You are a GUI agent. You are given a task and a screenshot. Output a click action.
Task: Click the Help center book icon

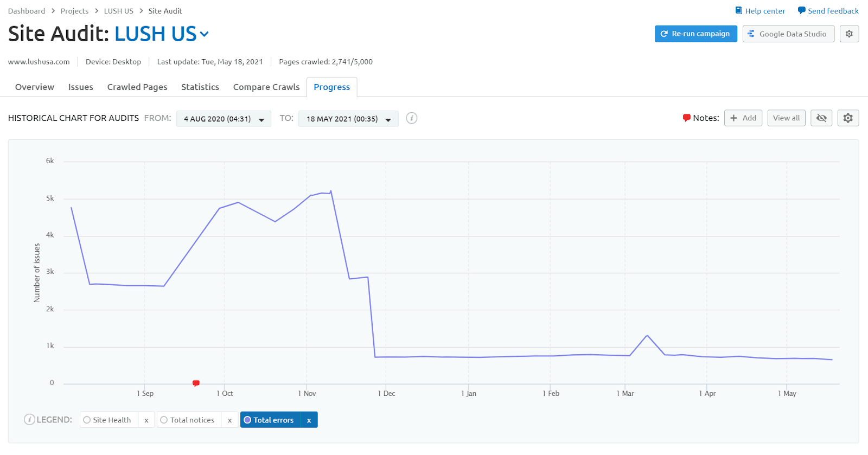[x=738, y=10]
